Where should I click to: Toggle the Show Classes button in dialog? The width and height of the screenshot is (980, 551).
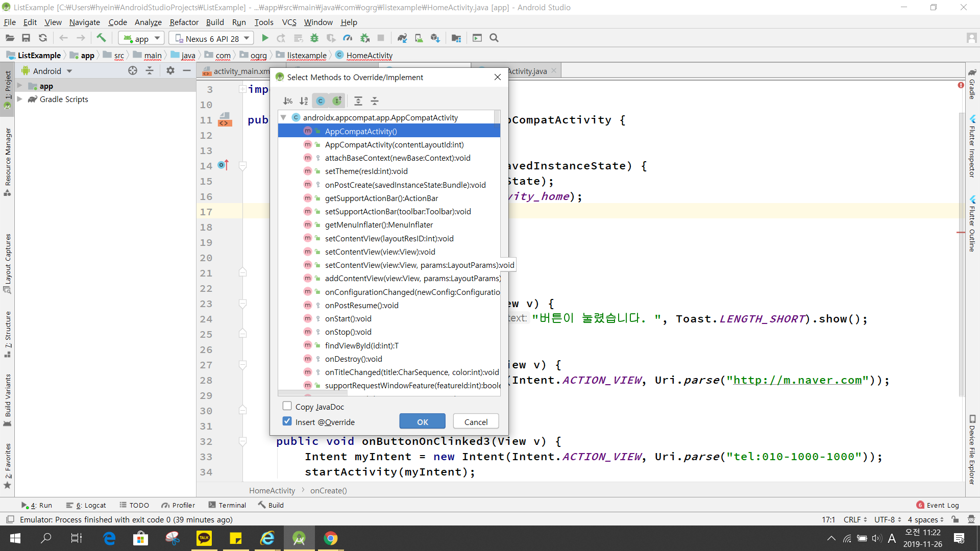321,101
